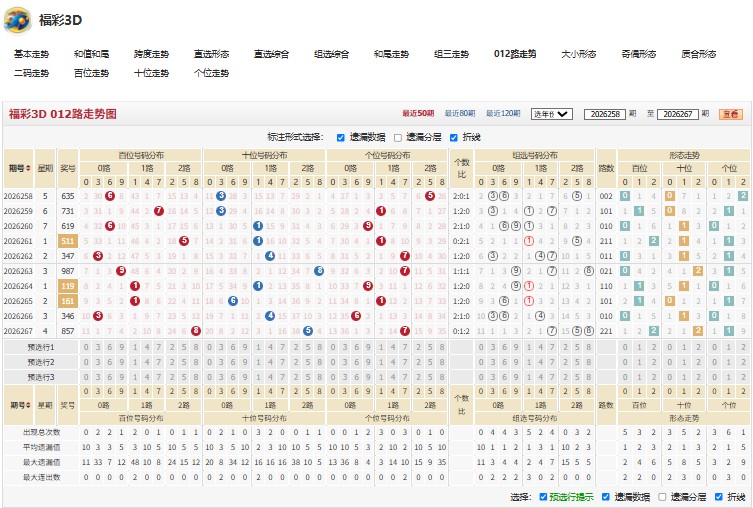Image resolution: width=753 pixels, height=508 pixels.
Task: Open the 选年份 year dropdown
Action: (x=552, y=114)
